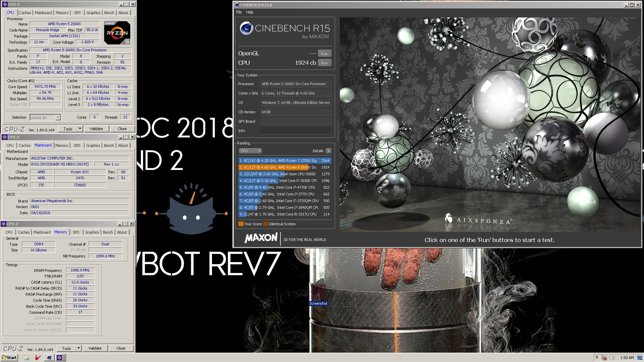The image size is (644, 362).
Task: Click the Info field in Your System
Action: (296, 131)
